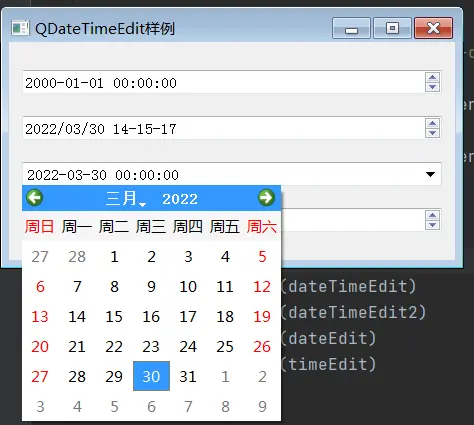
Task: Click grayed April 9 in last row
Action: coord(262,407)
